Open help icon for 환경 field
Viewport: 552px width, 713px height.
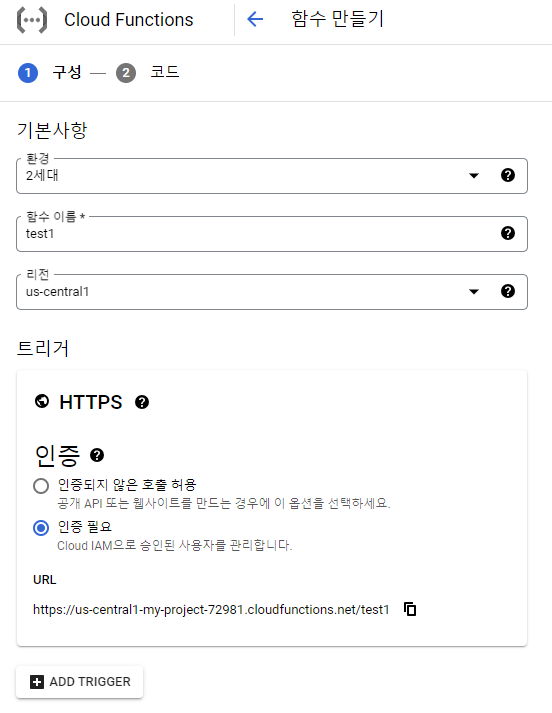click(507, 175)
